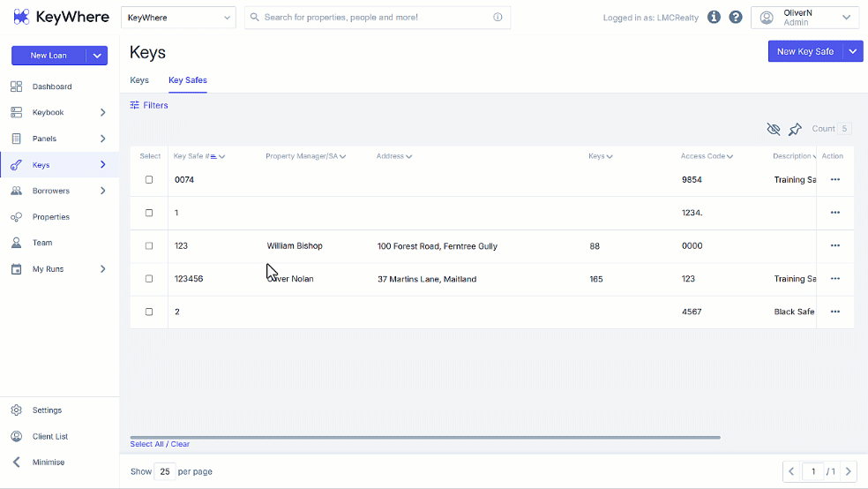868x489 pixels.
Task: Click the rows per page field
Action: pos(165,472)
